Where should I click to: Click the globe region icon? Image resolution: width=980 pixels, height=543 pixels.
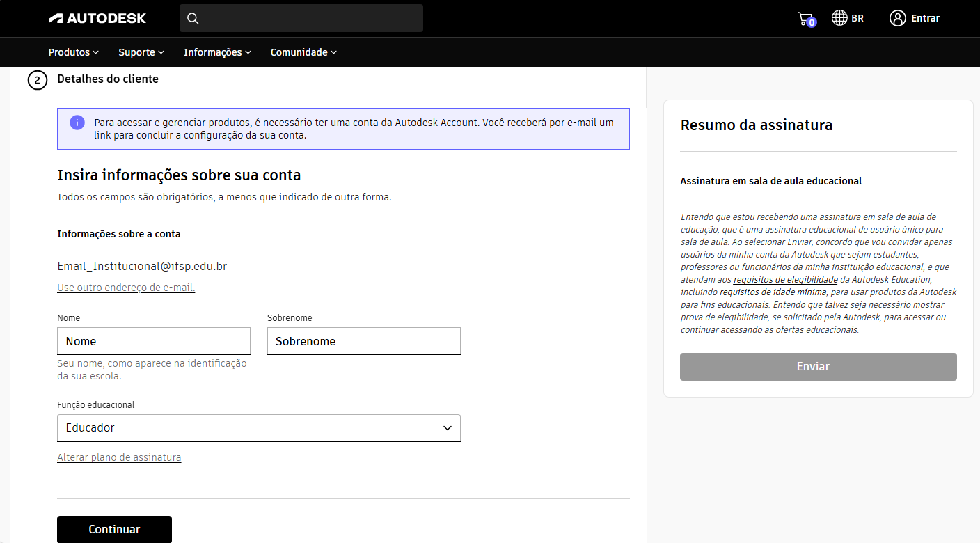coord(839,18)
